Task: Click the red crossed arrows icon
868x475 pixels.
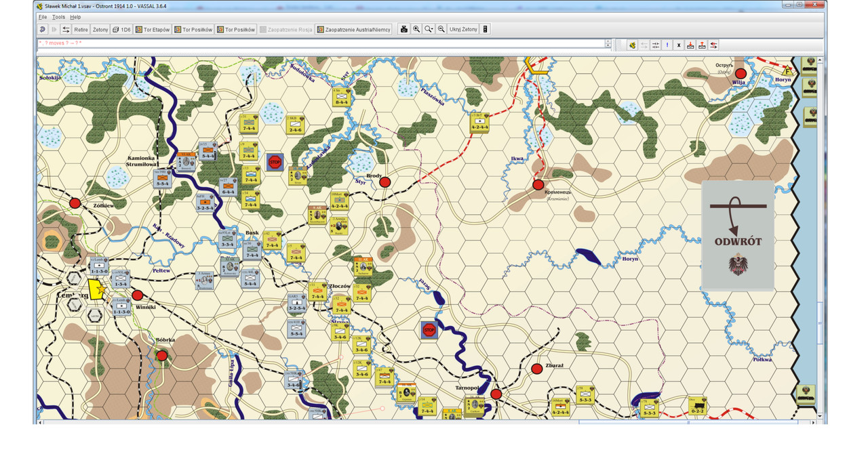Action: point(713,45)
